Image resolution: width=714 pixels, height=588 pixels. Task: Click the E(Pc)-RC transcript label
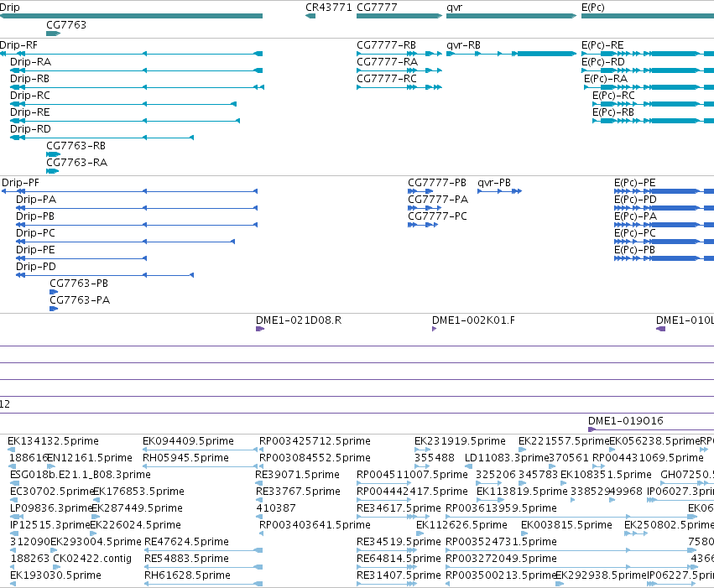click(x=613, y=96)
